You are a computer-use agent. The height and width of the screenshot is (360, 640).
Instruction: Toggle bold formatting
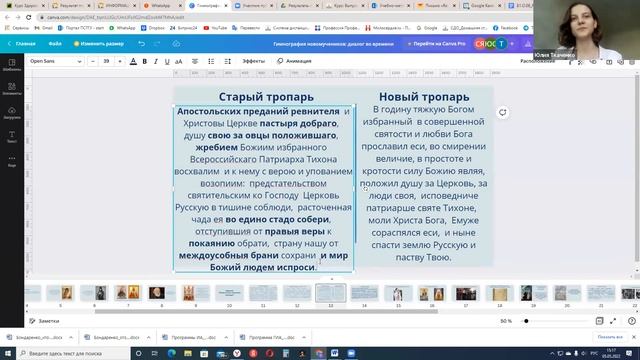(144, 61)
